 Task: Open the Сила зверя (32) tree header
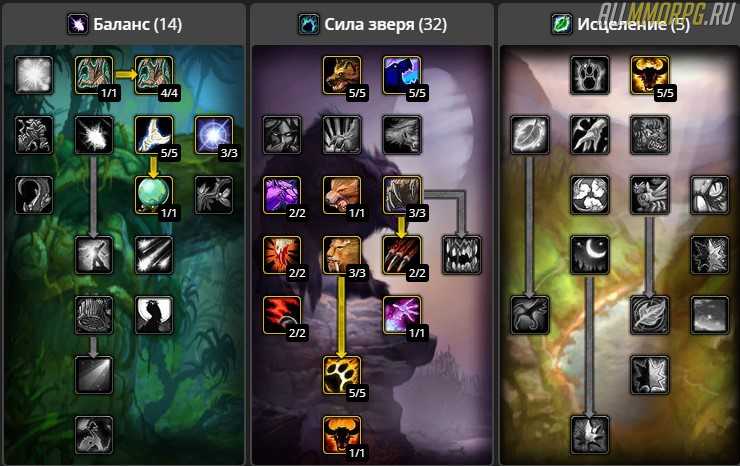click(x=372, y=24)
